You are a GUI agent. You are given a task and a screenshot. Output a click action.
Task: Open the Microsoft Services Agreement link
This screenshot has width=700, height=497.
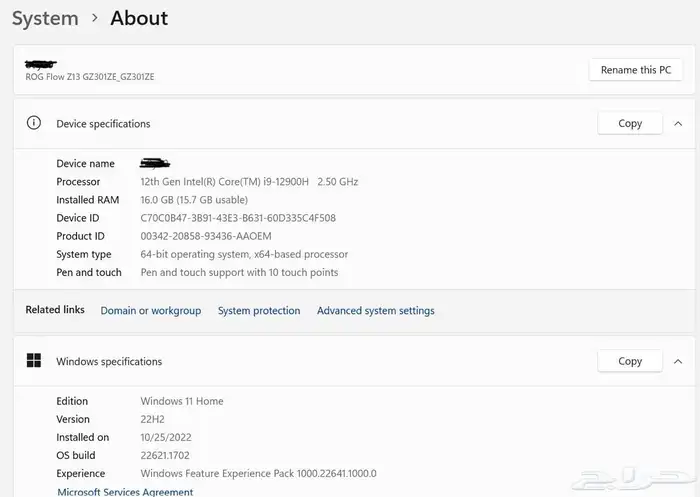(125, 492)
